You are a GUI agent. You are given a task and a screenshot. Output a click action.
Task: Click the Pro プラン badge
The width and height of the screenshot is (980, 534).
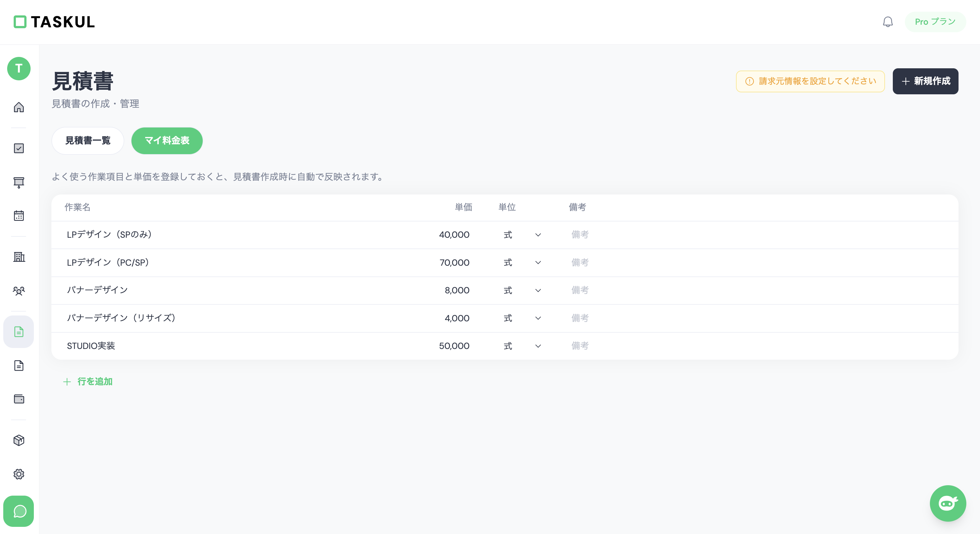pos(935,22)
